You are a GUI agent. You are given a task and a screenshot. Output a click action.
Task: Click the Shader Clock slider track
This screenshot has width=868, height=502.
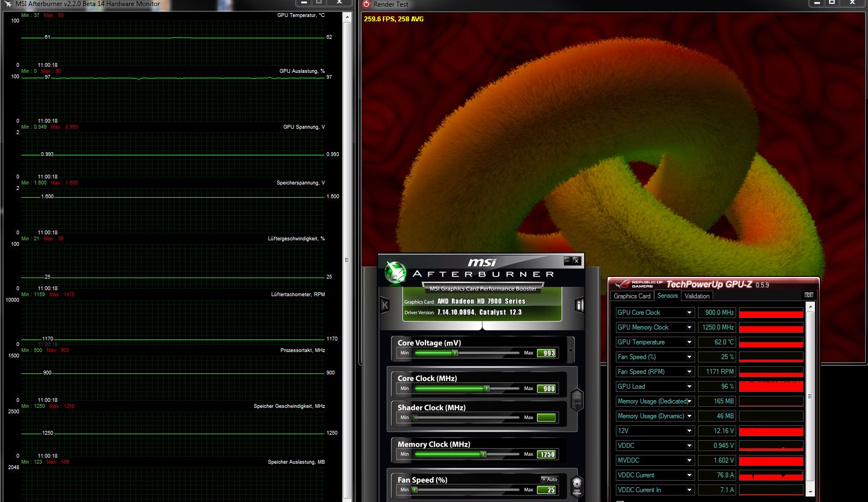pos(467,418)
